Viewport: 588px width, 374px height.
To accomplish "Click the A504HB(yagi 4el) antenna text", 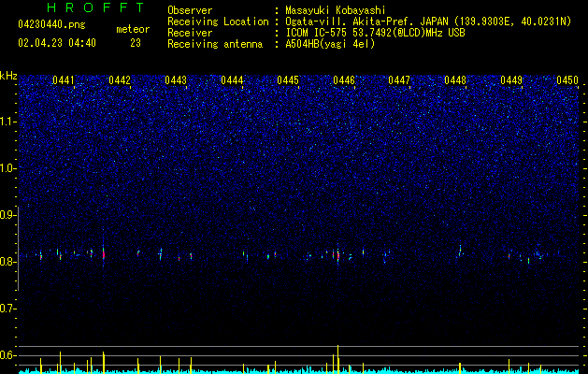I will (x=330, y=44).
